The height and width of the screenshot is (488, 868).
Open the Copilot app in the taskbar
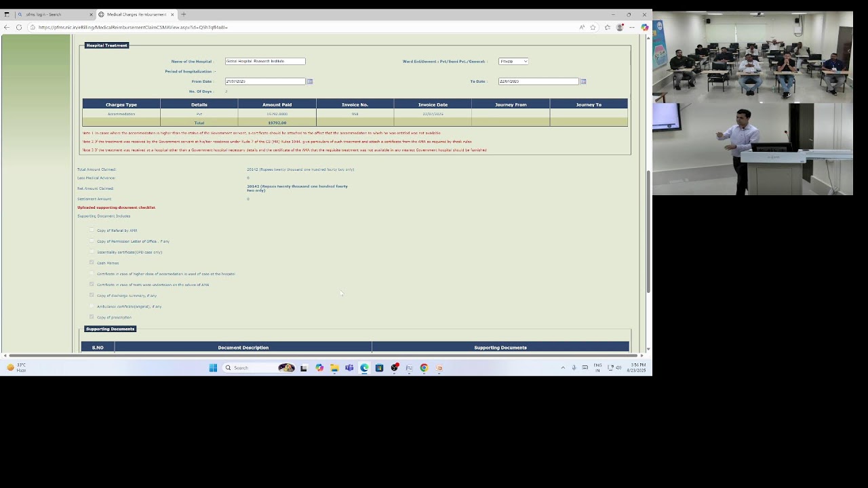319,368
